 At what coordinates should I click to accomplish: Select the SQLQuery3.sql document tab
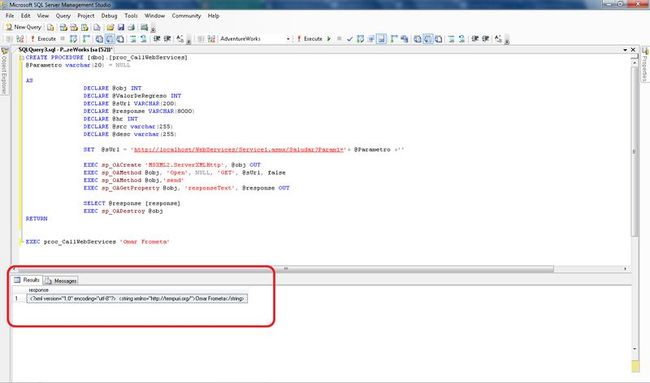point(65,50)
